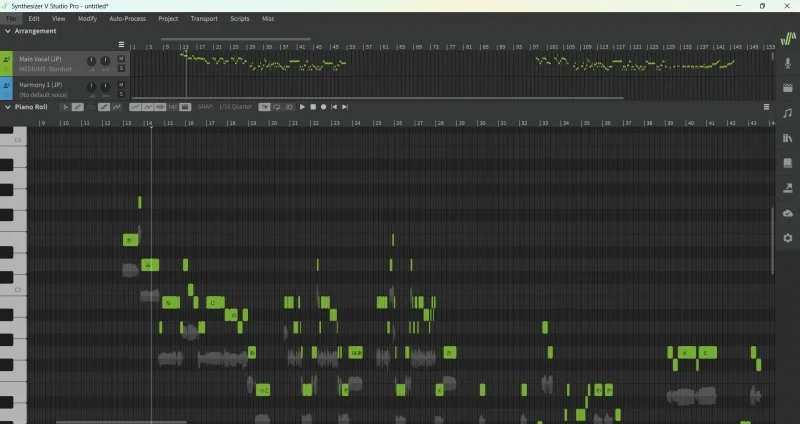The image size is (800, 424).
Task: Collapse the Arrangement panel
Action: tap(8, 31)
